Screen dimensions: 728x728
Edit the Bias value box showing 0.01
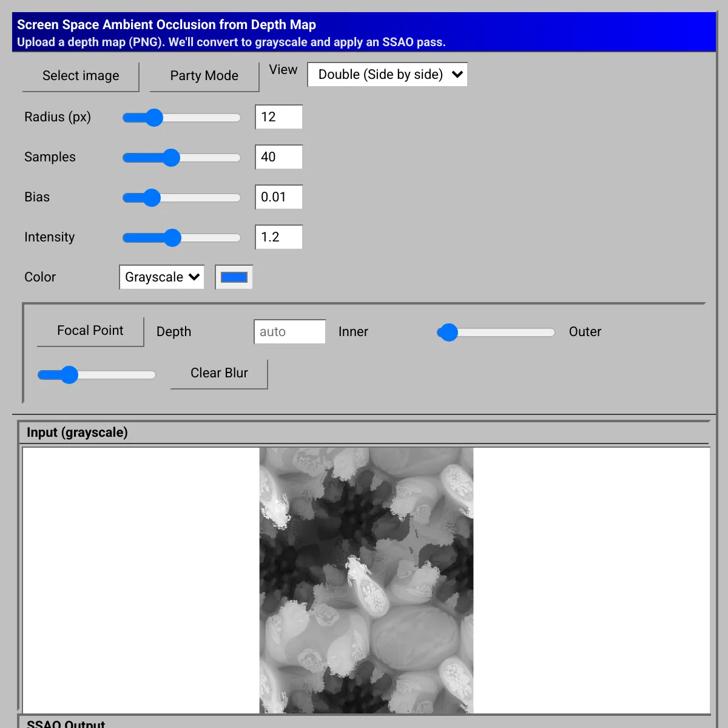coord(278,197)
